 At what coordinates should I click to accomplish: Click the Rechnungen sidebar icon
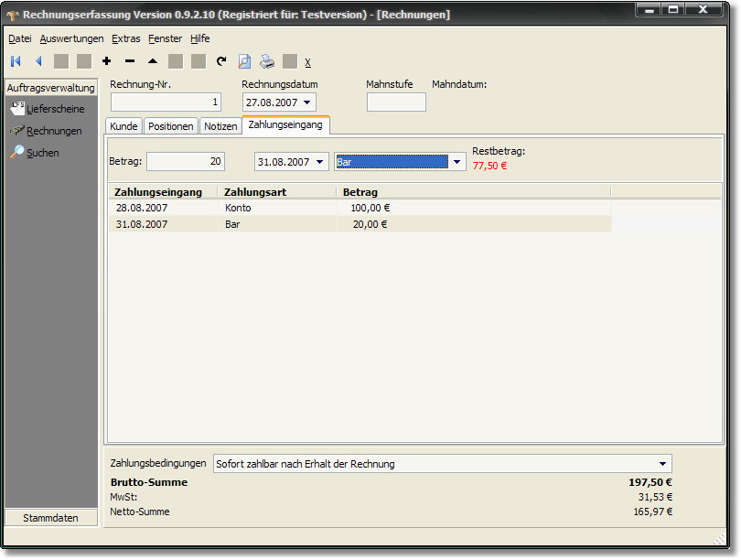click(x=17, y=130)
